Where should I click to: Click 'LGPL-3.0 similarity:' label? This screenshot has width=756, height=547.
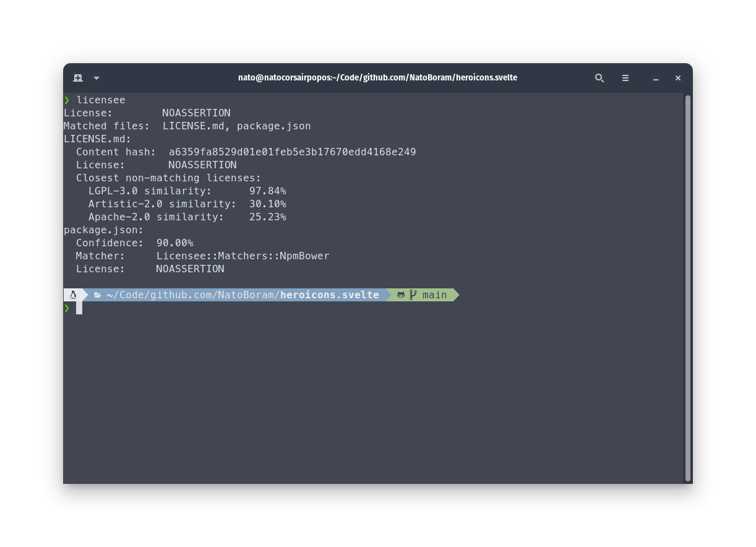click(x=150, y=191)
